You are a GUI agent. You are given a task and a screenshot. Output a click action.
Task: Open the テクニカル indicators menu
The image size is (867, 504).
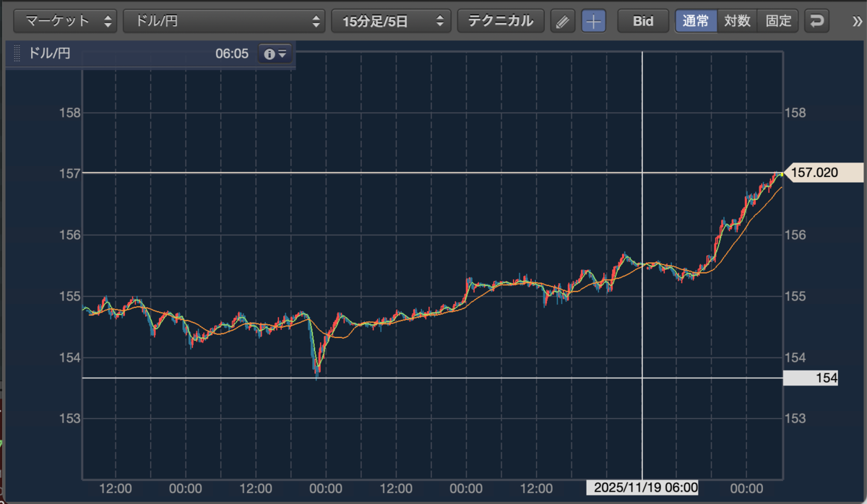pos(501,21)
